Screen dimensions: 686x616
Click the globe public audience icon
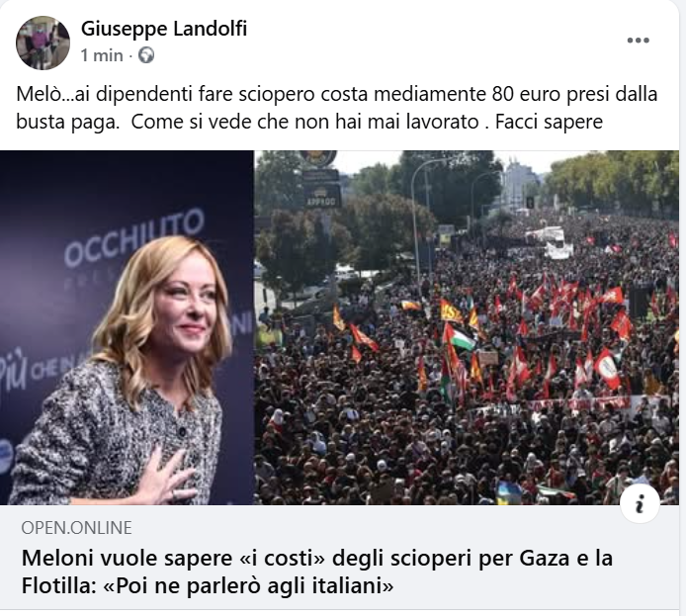(x=146, y=55)
